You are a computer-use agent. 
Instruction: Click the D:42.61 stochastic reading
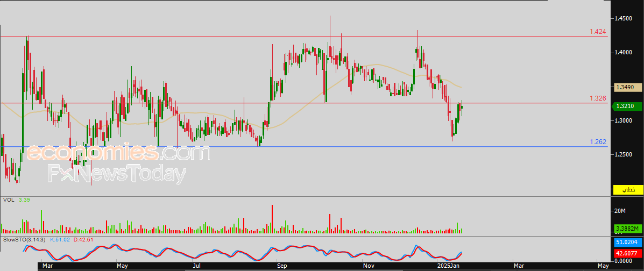click(83, 239)
